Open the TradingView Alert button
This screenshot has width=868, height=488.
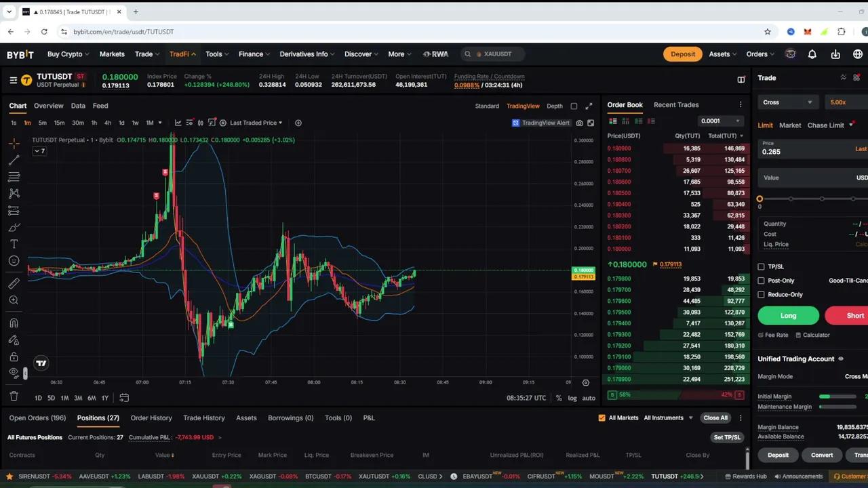(541, 123)
